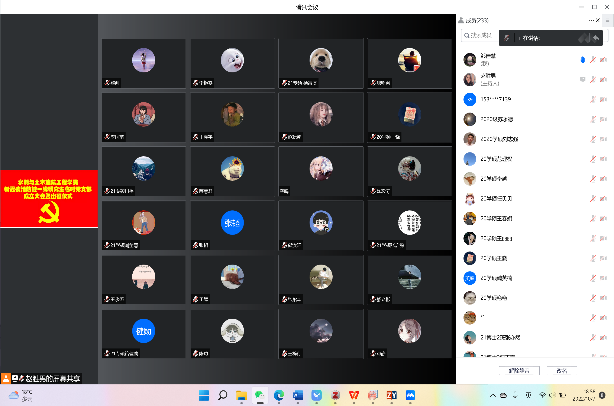614x406 pixels.
Task: Open the Windows Start menu
Action: [x=204, y=395]
